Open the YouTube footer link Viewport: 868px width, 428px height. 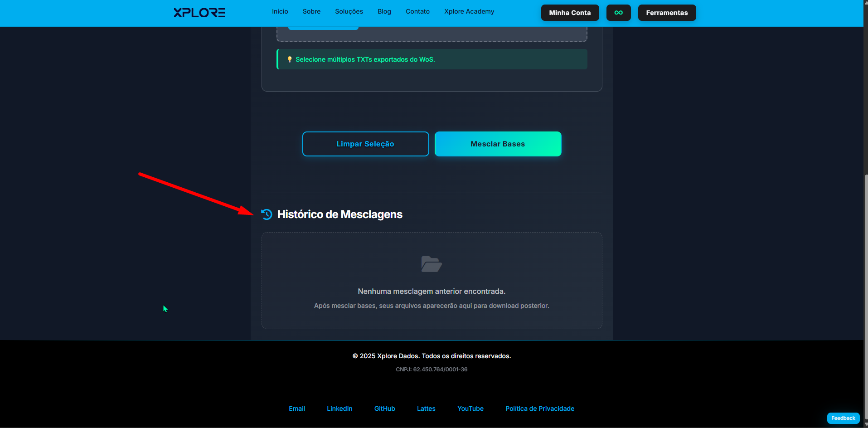tap(470, 409)
